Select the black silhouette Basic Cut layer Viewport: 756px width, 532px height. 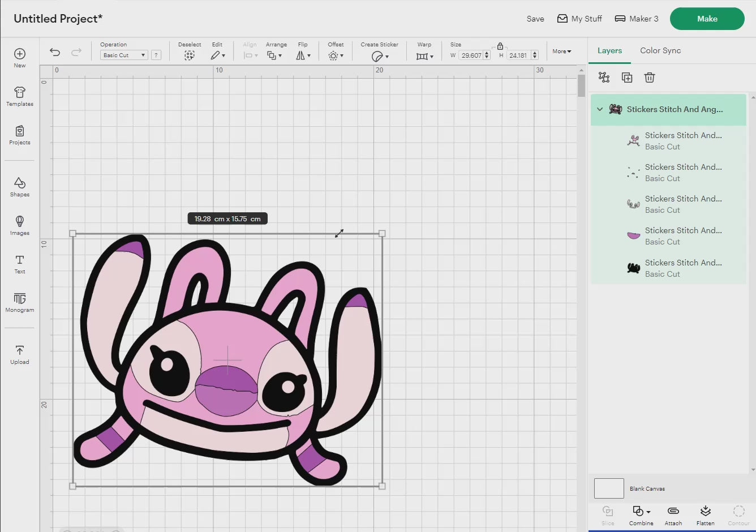tap(669, 268)
